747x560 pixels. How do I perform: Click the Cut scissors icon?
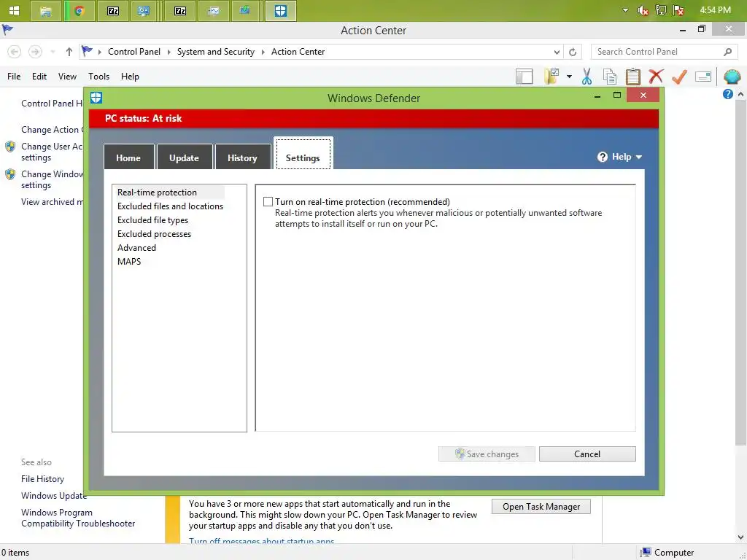(x=587, y=76)
